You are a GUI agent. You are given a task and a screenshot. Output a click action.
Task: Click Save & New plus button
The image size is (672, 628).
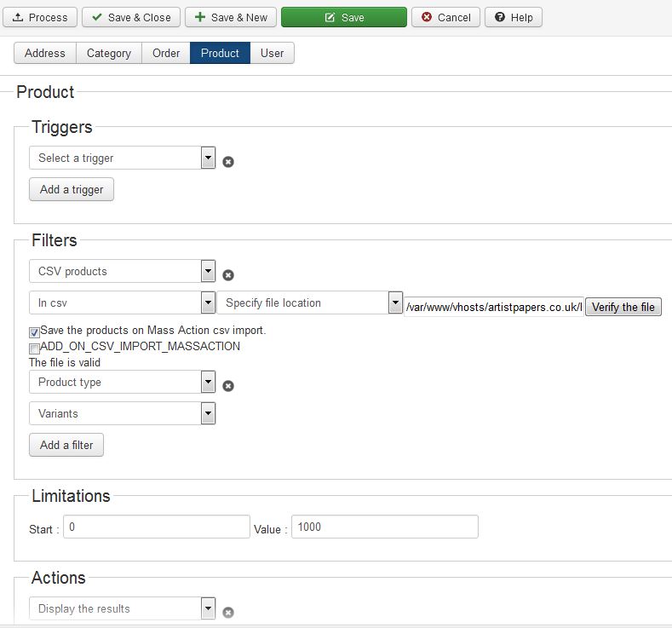pos(231,18)
